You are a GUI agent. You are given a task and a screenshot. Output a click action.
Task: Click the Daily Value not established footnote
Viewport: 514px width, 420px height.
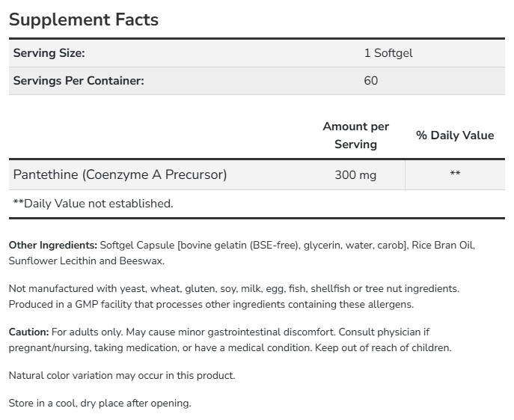point(94,203)
